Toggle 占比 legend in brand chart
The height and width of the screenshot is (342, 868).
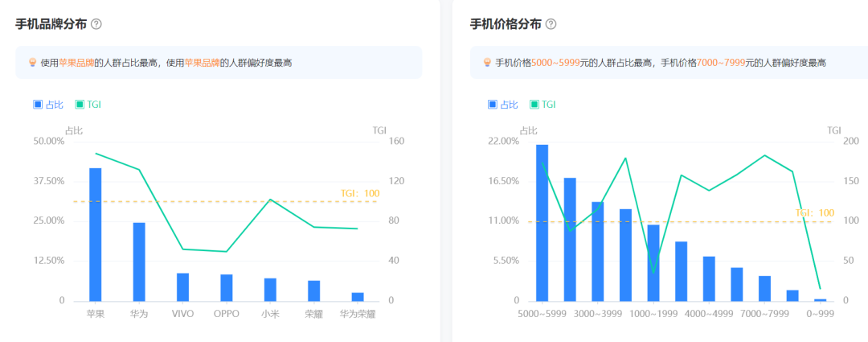tap(48, 104)
